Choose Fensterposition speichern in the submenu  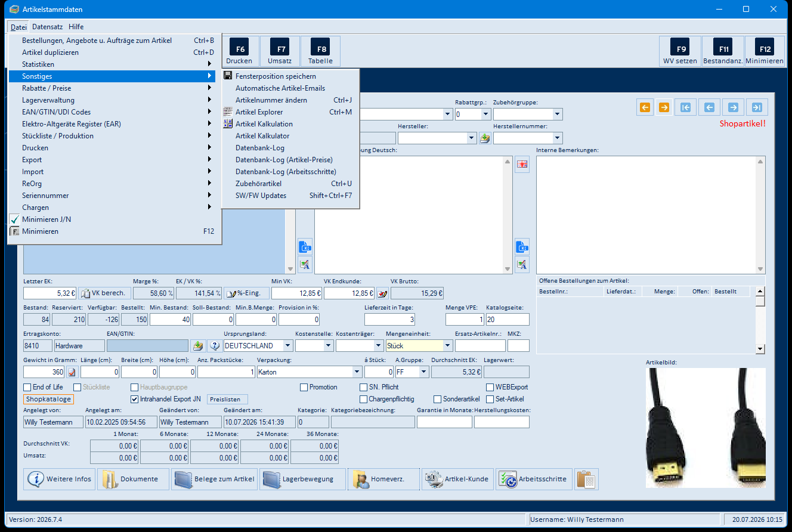[290, 76]
